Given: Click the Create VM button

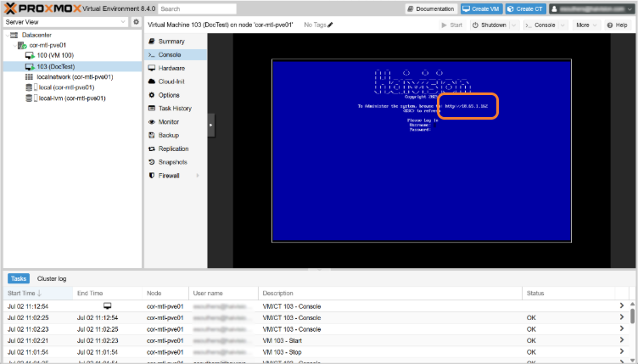Looking at the screenshot, I should pos(482,8).
